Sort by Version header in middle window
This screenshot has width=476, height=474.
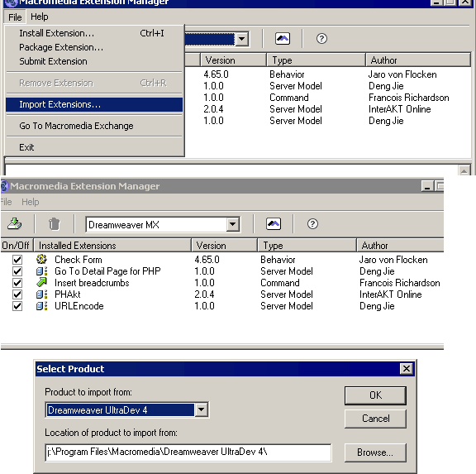[224, 246]
